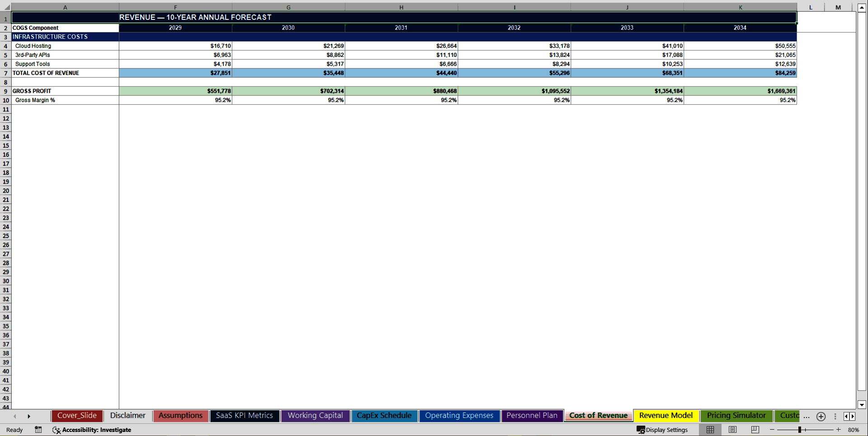Screen dimensions: 868x436
Task: Select Page Layout view icon
Action: (x=732, y=430)
